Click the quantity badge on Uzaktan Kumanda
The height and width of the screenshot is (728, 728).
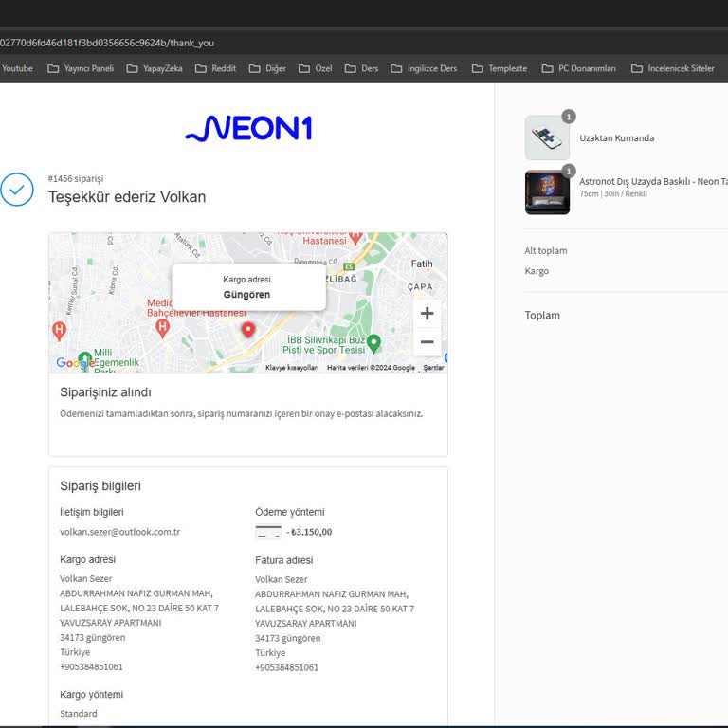(569, 117)
